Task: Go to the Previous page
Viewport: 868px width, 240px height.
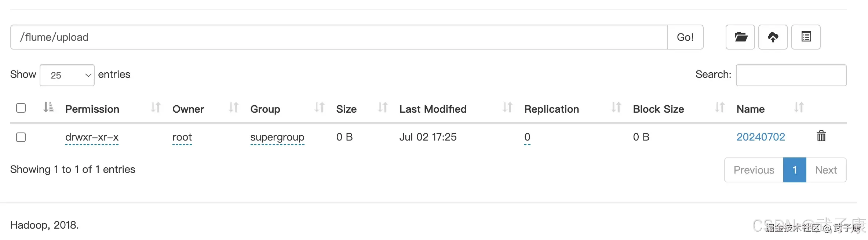Action: [x=754, y=170]
